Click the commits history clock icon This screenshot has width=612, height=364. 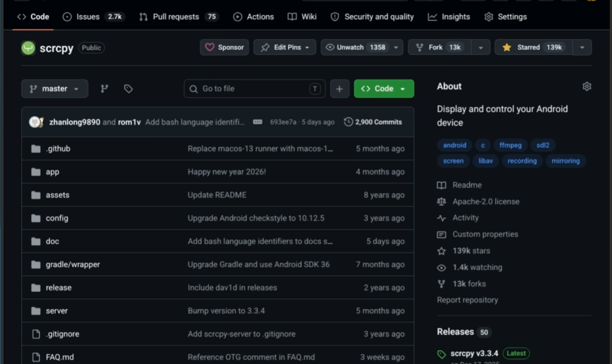[x=348, y=122]
